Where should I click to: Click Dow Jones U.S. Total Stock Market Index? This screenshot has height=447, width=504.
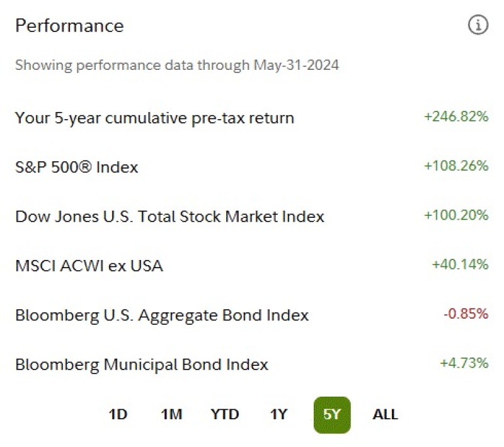point(169,217)
